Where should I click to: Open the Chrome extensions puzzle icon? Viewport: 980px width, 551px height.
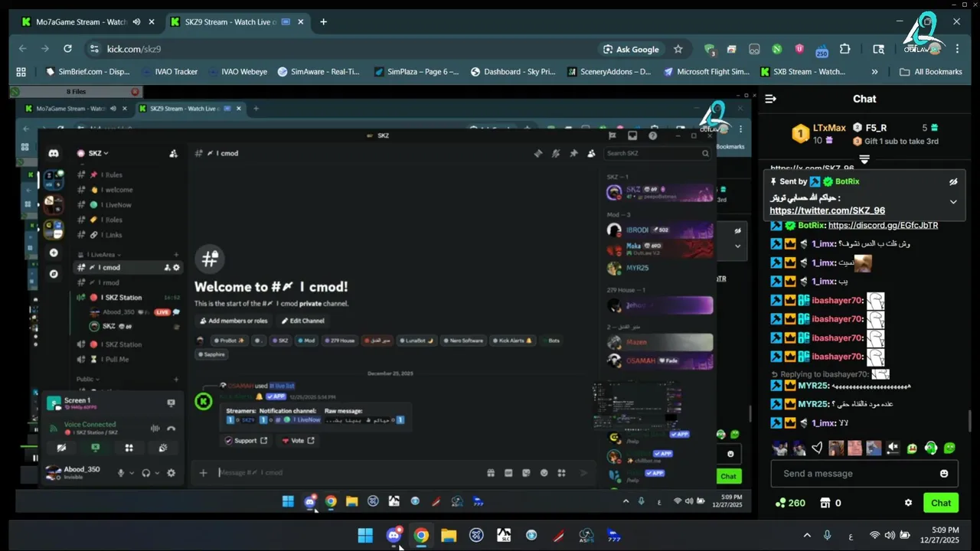(x=844, y=49)
